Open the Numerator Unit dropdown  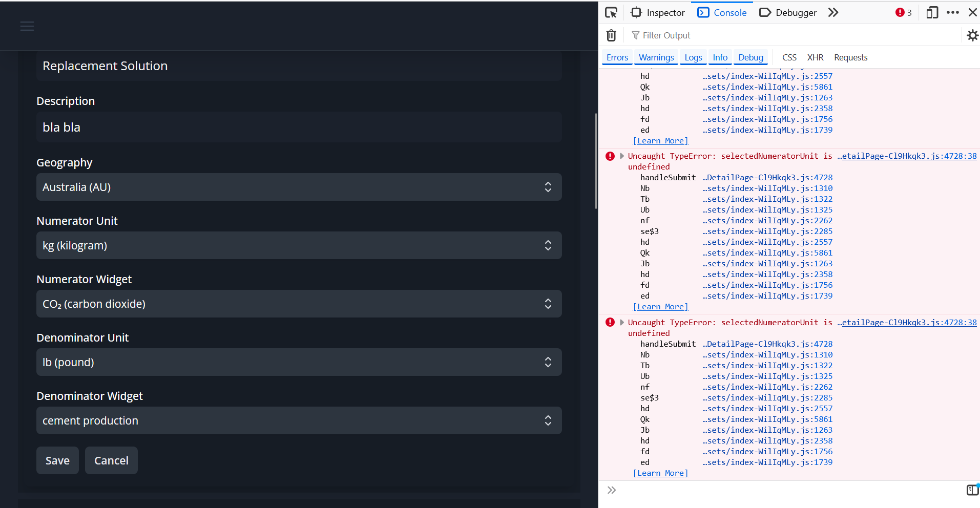tap(299, 245)
